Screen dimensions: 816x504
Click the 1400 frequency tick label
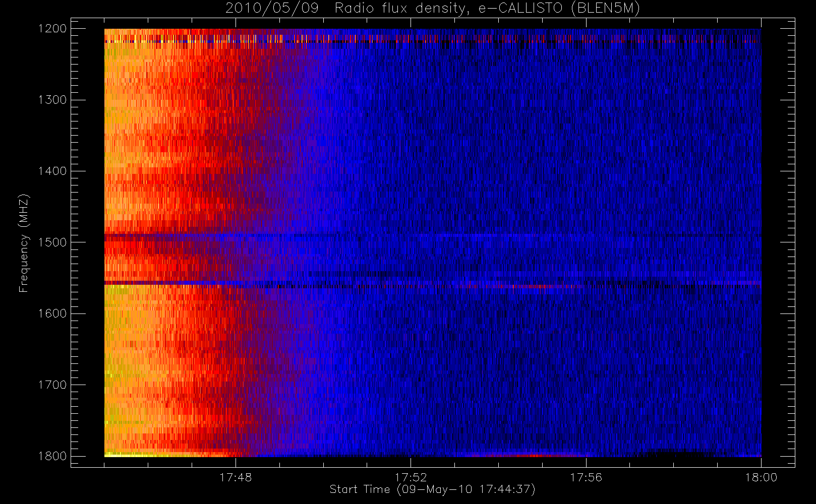tap(52, 171)
